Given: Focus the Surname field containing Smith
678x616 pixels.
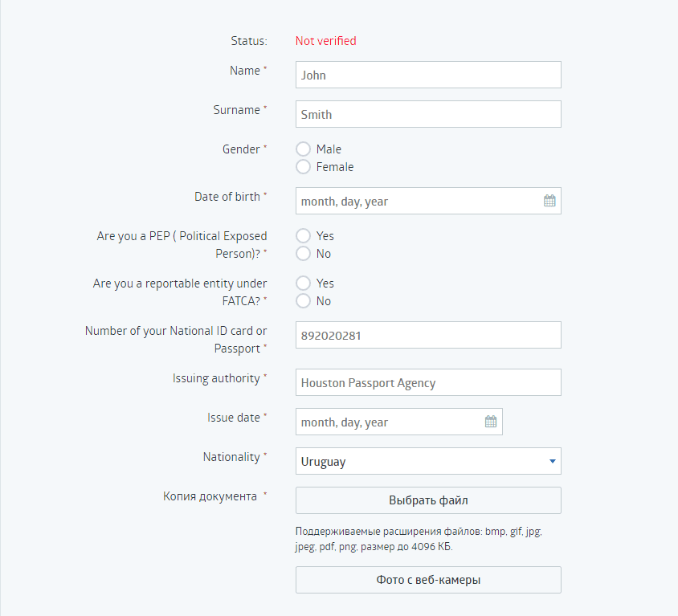Looking at the screenshot, I should click(428, 114).
